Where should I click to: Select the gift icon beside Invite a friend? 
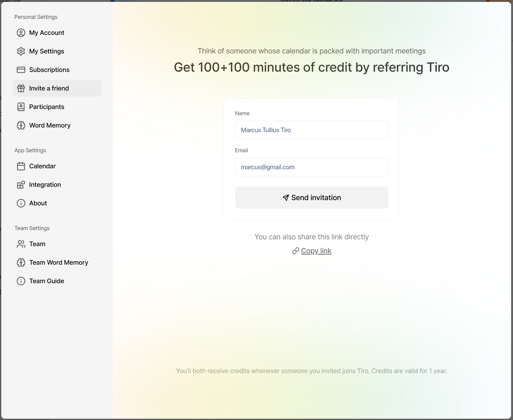click(x=20, y=88)
